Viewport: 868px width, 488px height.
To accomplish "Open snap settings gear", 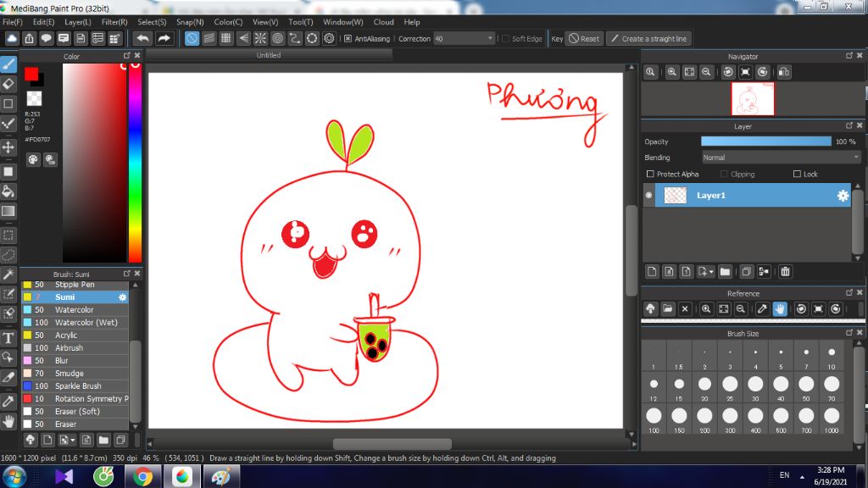I will coord(329,39).
